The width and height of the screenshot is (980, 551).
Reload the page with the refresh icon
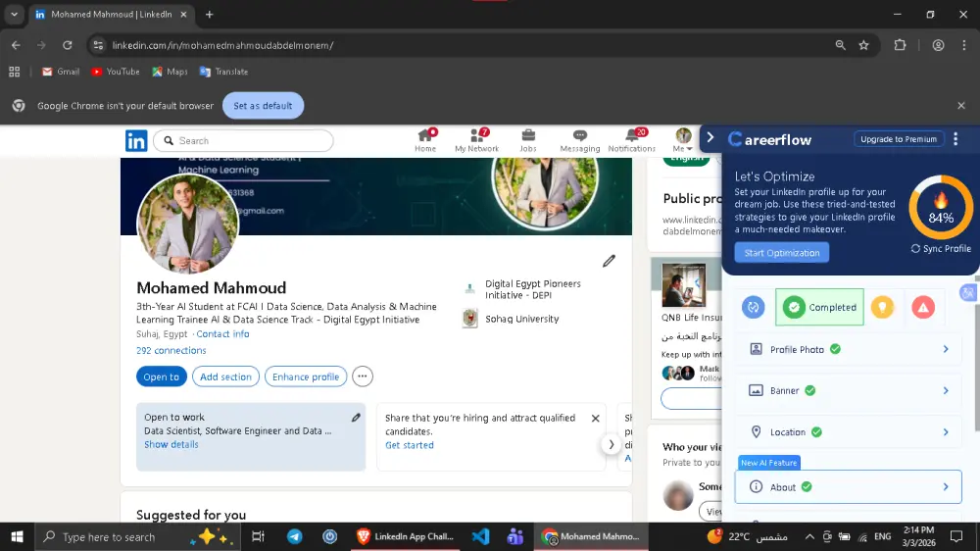tap(67, 45)
